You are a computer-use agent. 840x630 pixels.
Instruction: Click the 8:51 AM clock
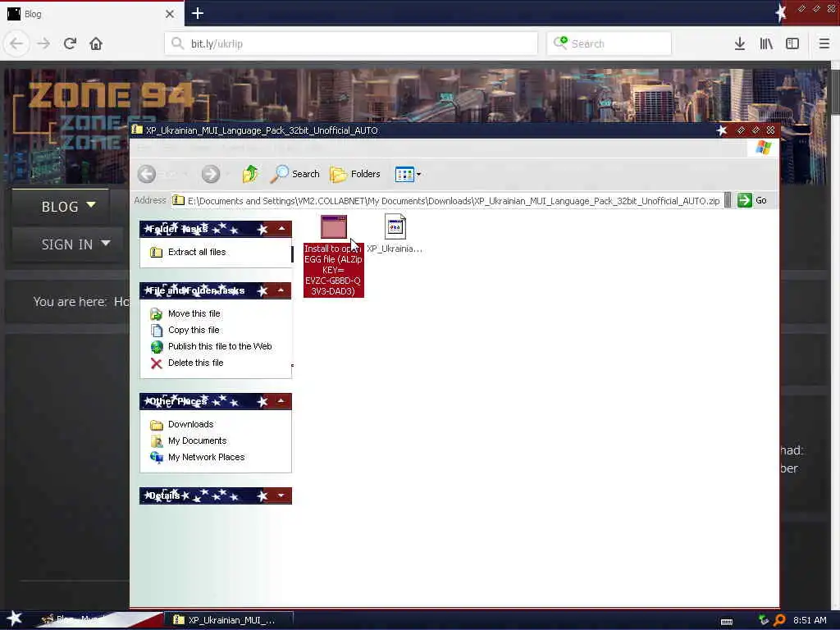click(x=810, y=620)
